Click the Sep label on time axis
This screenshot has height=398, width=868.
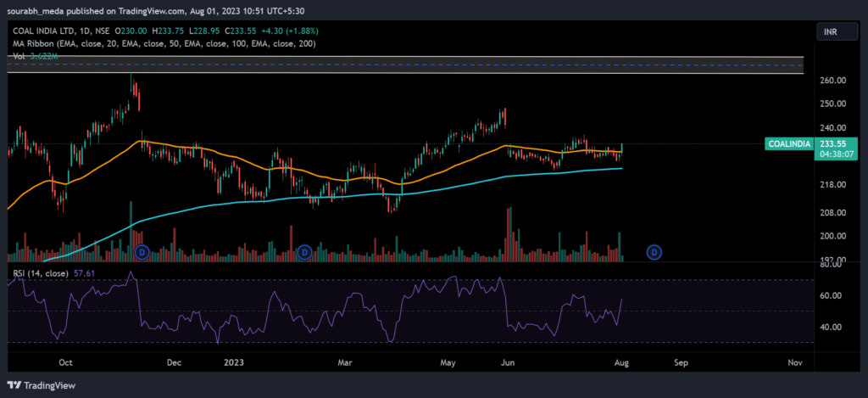tap(681, 363)
